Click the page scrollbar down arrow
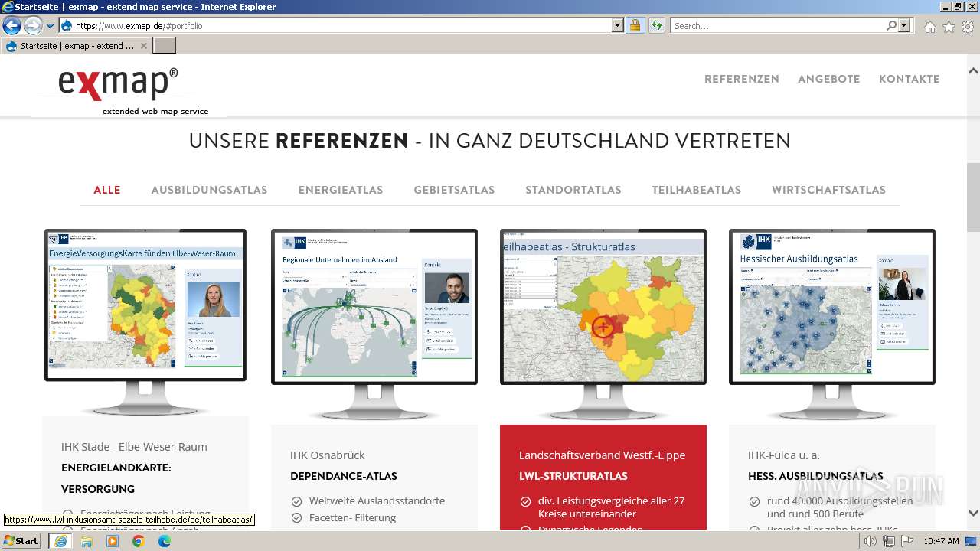 pos(973,514)
